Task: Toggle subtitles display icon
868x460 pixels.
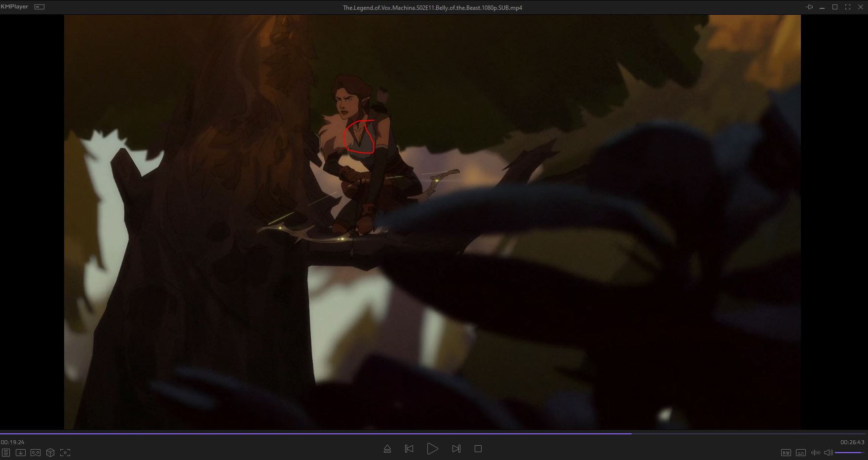Action: click(x=801, y=453)
